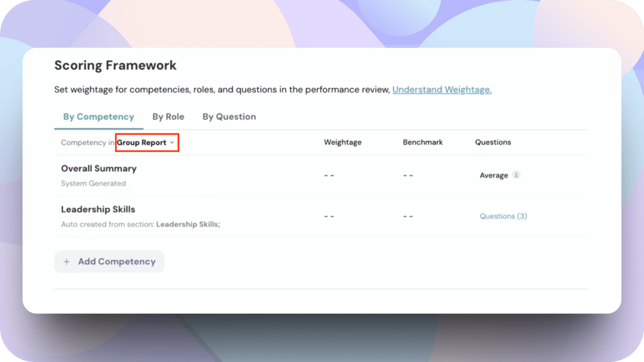Edit the Leadership Skills weightage value
Viewport: 644px width, 362px height.
(x=329, y=216)
